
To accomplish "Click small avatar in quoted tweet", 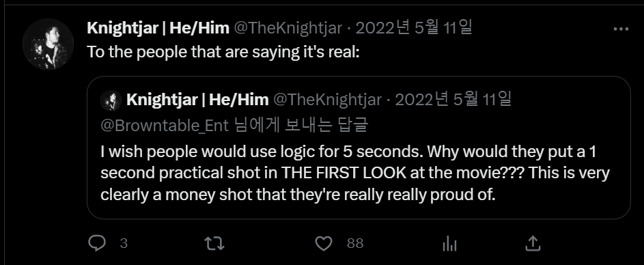I will pos(111,100).
